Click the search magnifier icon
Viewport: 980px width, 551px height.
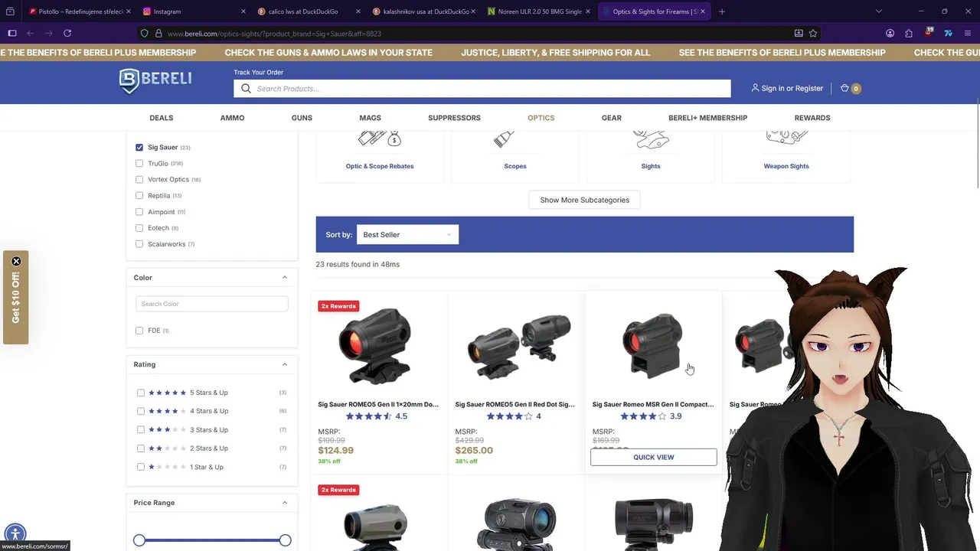pos(246,89)
